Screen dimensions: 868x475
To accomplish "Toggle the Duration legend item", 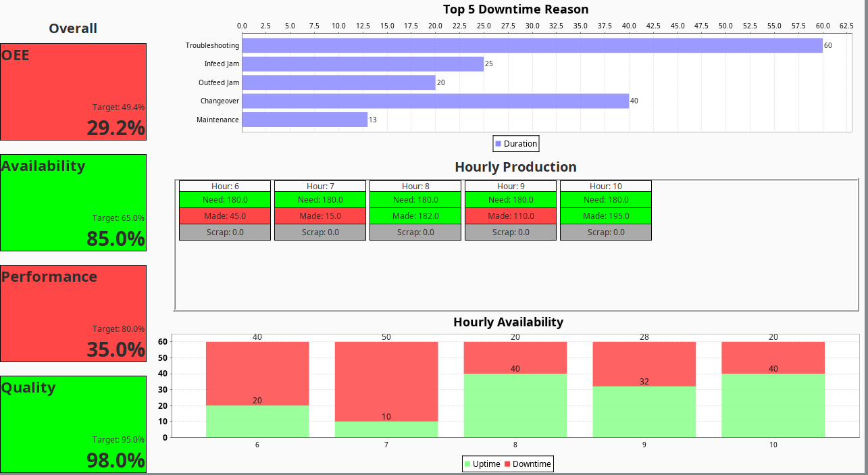I will click(x=515, y=143).
